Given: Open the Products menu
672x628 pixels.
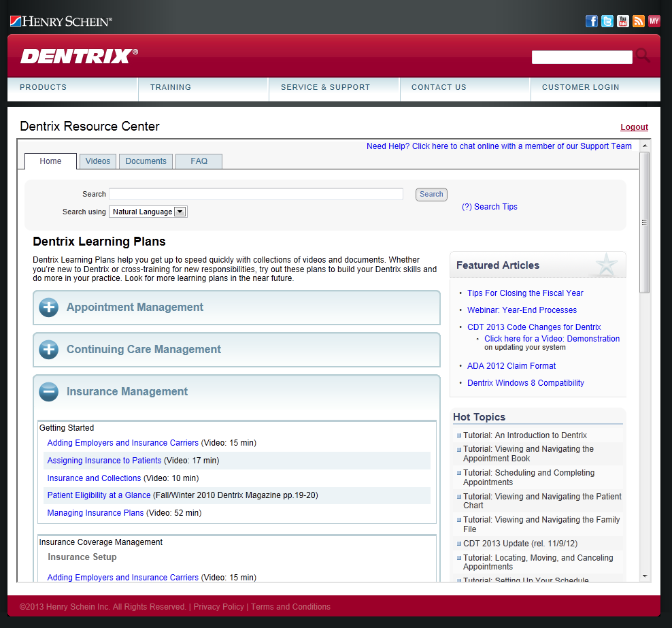Looking at the screenshot, I should coord(44,87).
